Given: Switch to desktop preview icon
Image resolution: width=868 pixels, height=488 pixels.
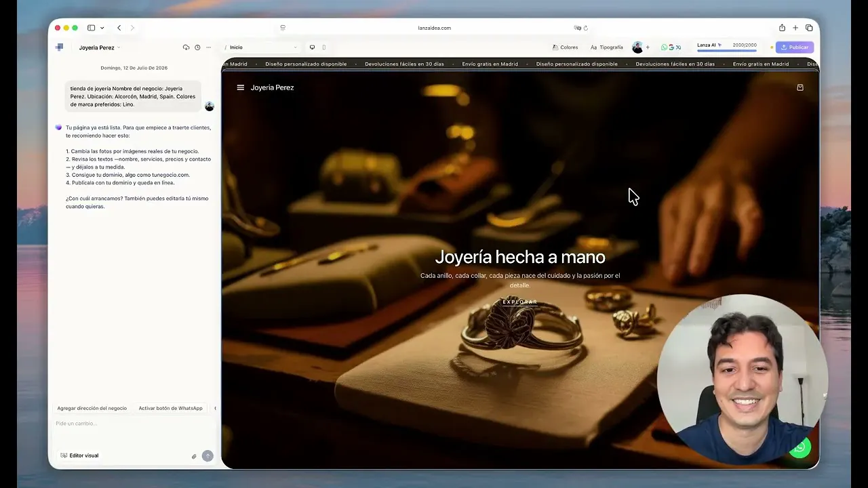Looking at the screenshot, I should (313, 47).
